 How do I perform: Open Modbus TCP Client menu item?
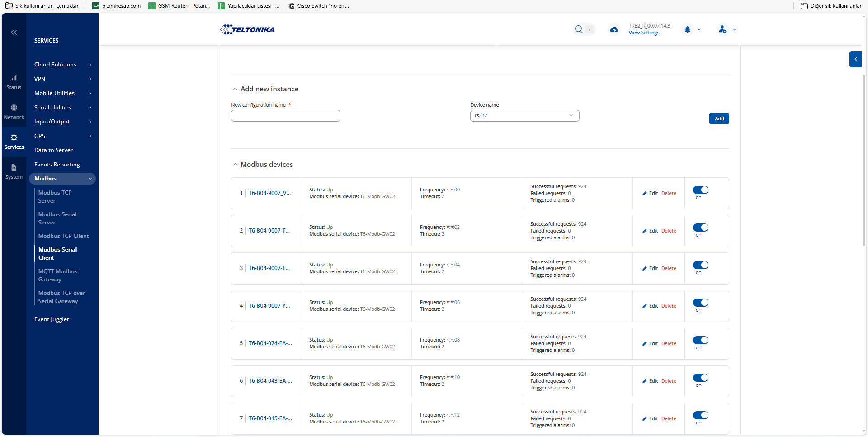click(x=63, y=236)
